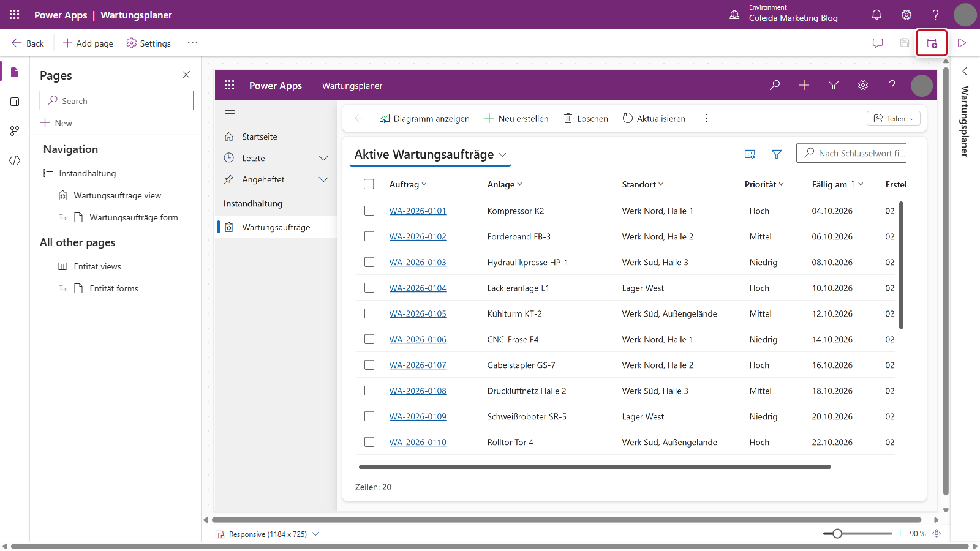
Task: Select checkbox for row WA-2026-0105
Action: point(369,313)
